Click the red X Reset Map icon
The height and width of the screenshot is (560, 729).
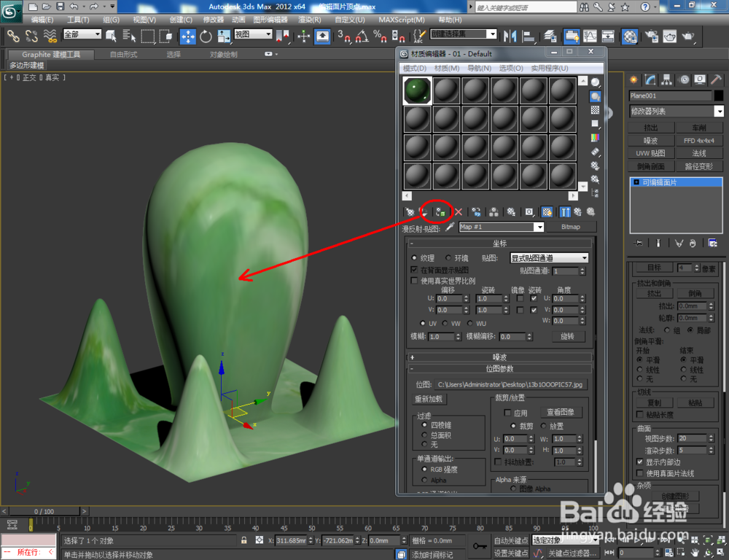click(x=459, y=212)
